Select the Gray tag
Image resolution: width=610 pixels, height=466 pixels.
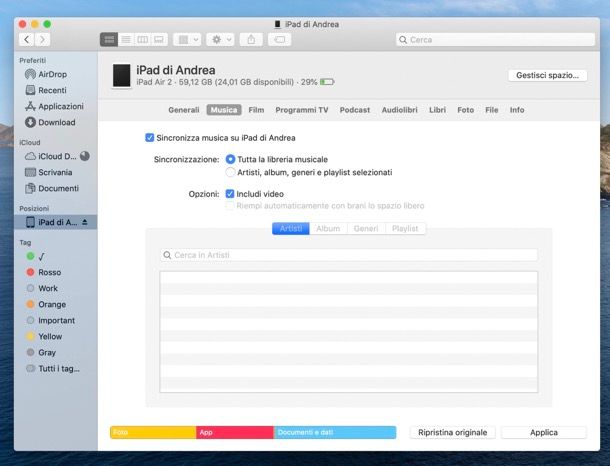click(x=41, y=352)
